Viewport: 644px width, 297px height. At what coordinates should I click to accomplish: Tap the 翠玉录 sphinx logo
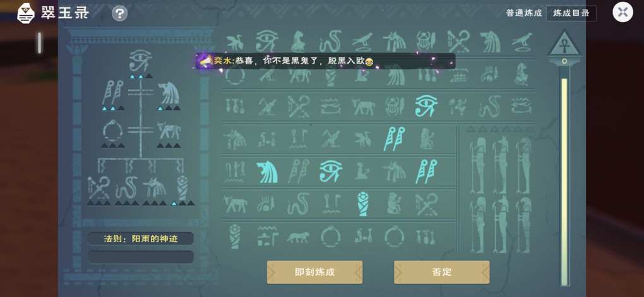tap(26, 13)
